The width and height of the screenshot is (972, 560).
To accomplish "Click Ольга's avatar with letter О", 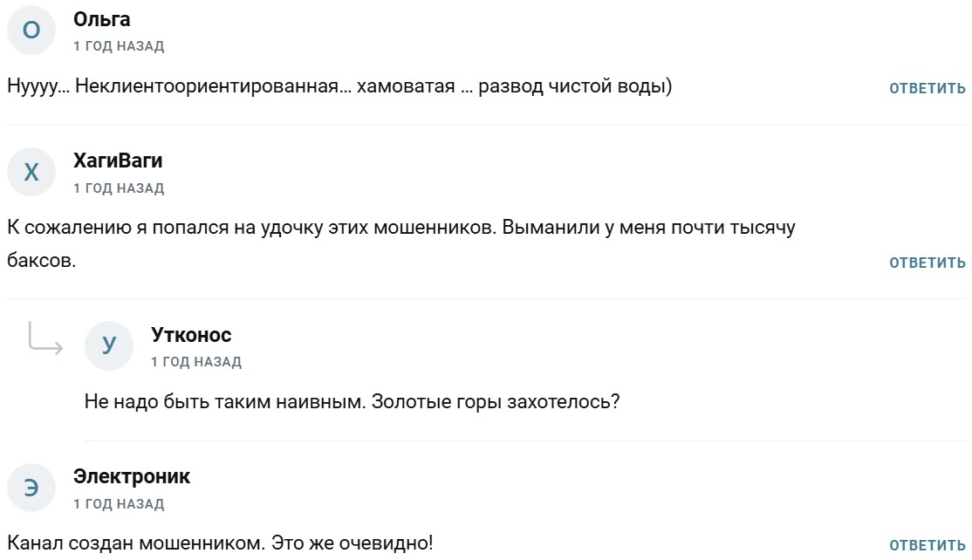I will click(31, 31).
